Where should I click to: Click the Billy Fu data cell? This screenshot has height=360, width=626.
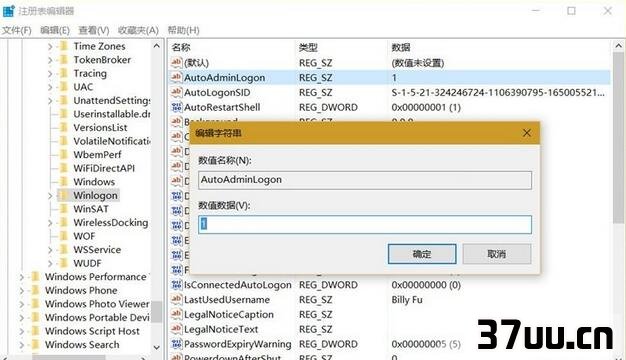pos(407,300)
